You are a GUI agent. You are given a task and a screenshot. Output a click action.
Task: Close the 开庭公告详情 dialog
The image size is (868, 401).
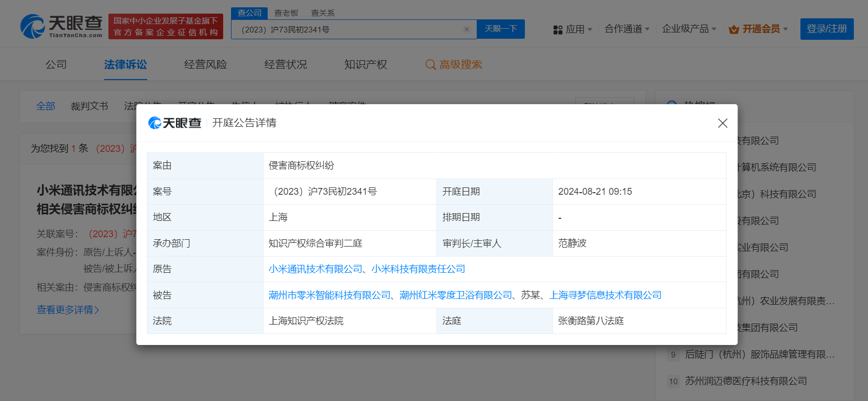tap(722, 123)
